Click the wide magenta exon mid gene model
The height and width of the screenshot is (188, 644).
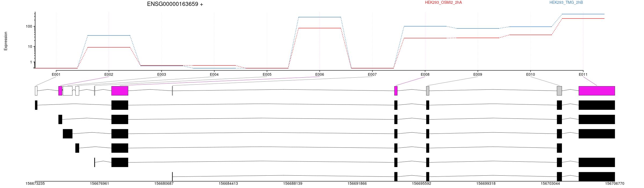pos(120,91)
